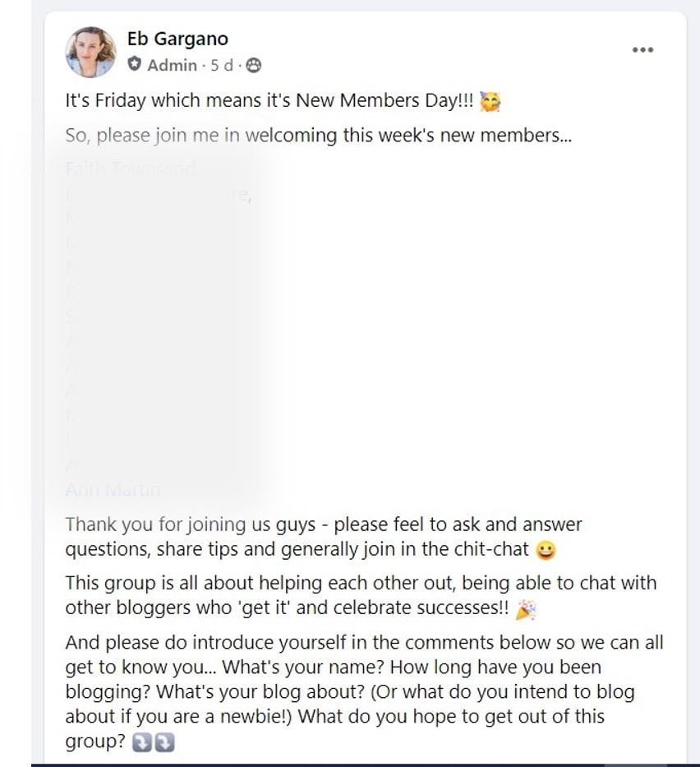The image size is (700, 767).
Task: Click the group audience icon beside the timestamp
Action: [252, 63]
